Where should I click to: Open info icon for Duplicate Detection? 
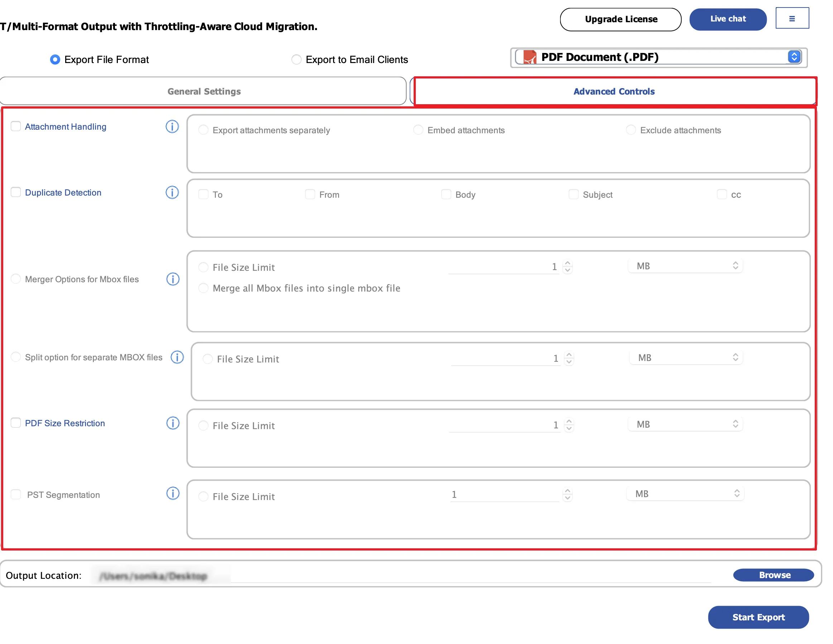pyautogui.click(x=172, y=192)
